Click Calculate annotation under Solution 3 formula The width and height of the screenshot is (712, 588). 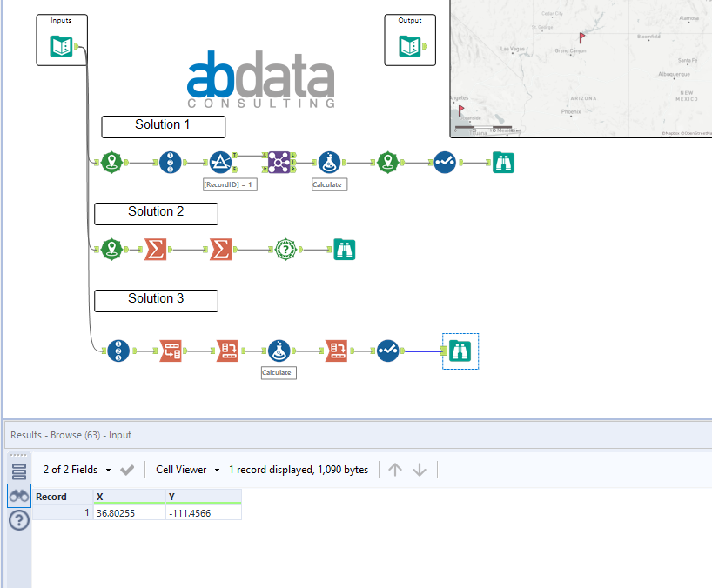[x=279, y=372]
